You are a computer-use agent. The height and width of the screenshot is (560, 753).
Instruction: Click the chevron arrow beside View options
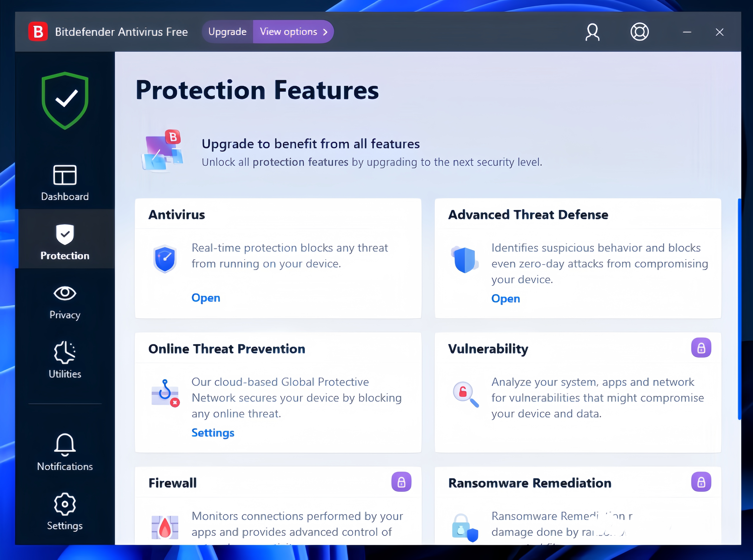pyautogui.click(x=325, y=32)
